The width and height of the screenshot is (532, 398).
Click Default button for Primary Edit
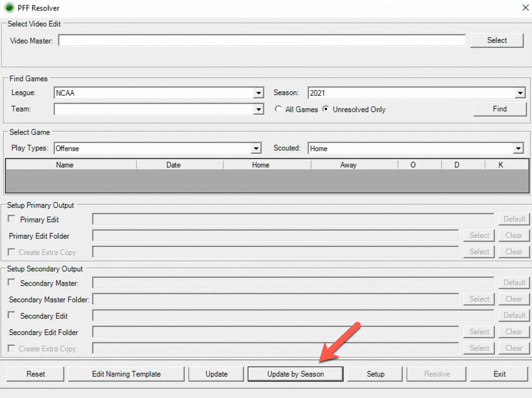(x=514, y=219)
